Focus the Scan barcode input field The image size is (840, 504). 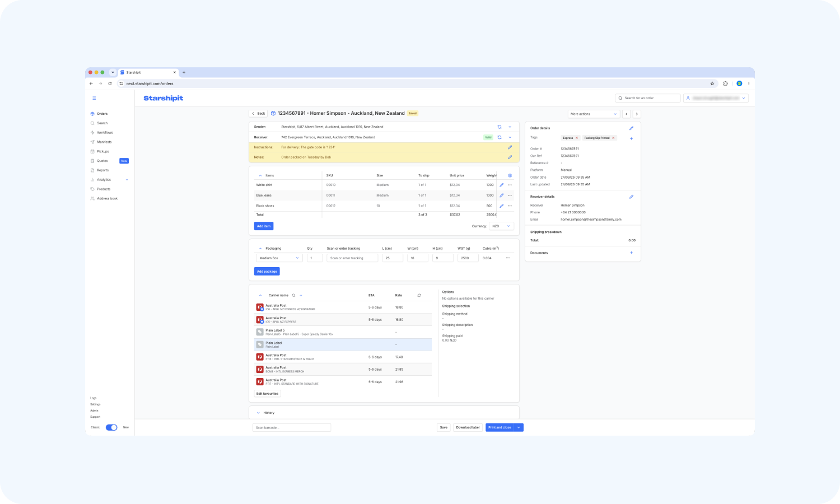coord(292,427)
